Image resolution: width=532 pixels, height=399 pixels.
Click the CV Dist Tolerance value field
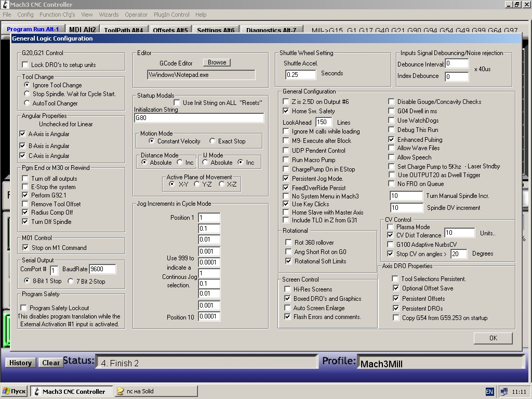tap(459, 232)
